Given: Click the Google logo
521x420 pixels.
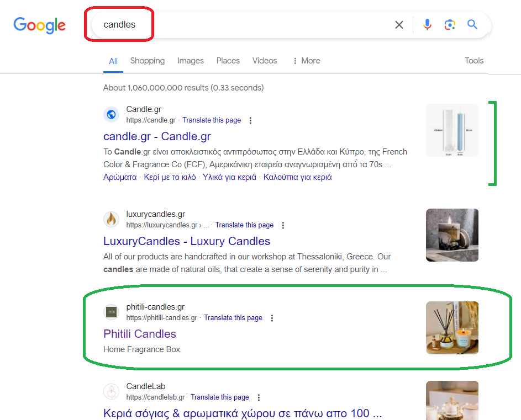Looking at the screenshot, I should (39, 25).
